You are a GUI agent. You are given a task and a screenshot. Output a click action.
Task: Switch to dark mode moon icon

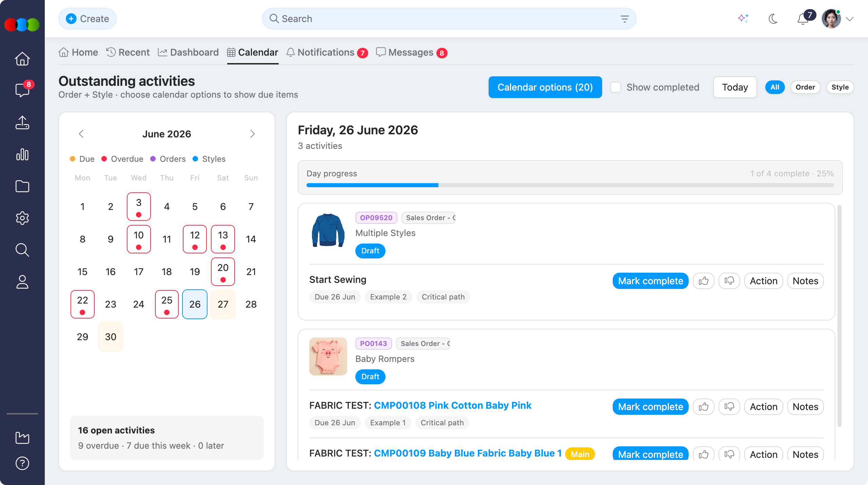pyautogui.click(x=773, y=19)
